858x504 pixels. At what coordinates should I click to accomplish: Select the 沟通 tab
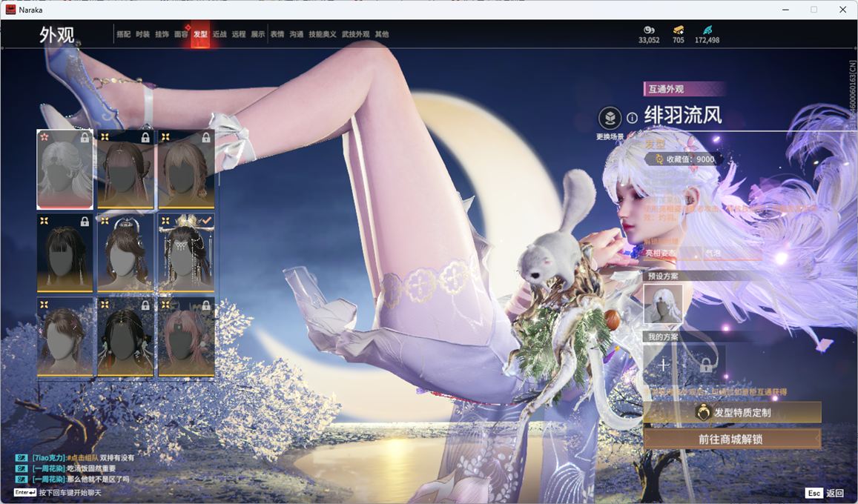(x=297, y=34)
